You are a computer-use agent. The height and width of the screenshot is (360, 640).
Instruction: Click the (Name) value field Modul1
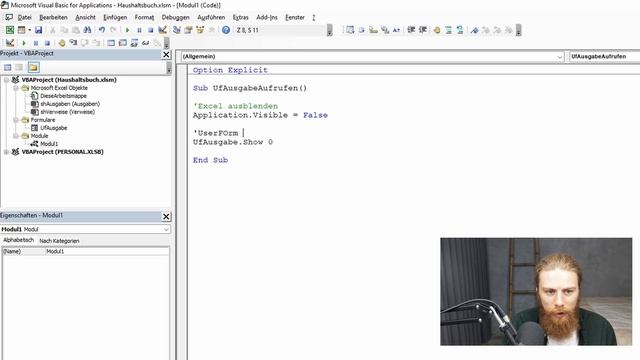pos(106,251)
